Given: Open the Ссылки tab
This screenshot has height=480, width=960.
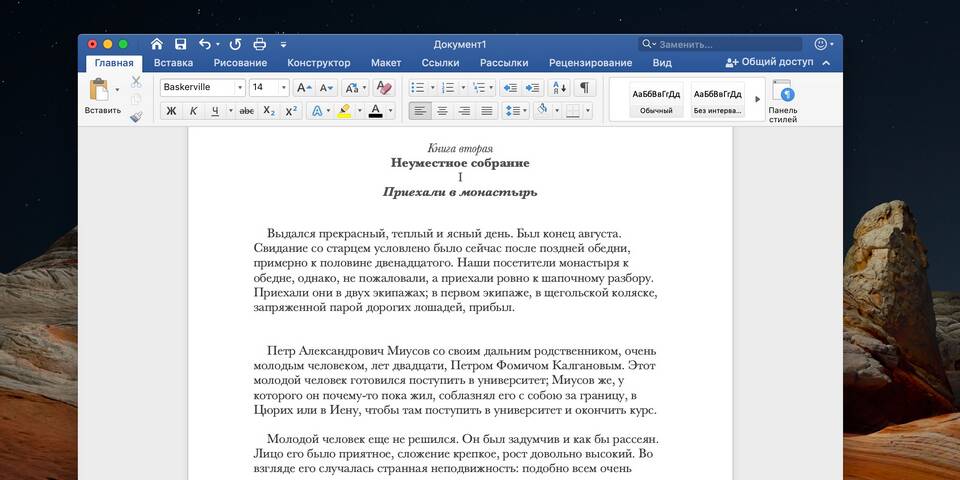Looking at the screenshot, I should click(x=440, y=62).
